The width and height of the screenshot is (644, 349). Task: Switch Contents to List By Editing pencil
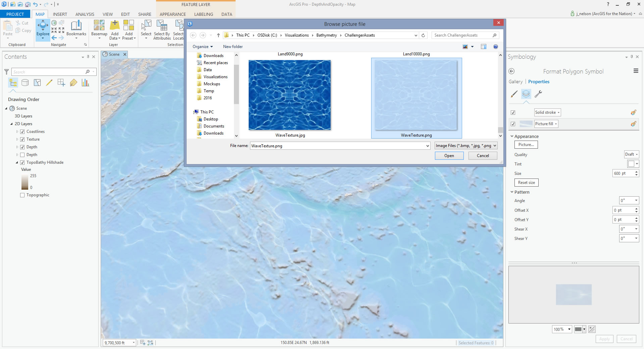49,83
